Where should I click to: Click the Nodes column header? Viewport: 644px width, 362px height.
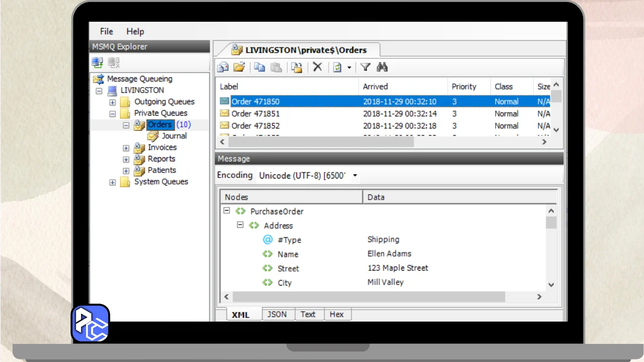coord(291,197)
